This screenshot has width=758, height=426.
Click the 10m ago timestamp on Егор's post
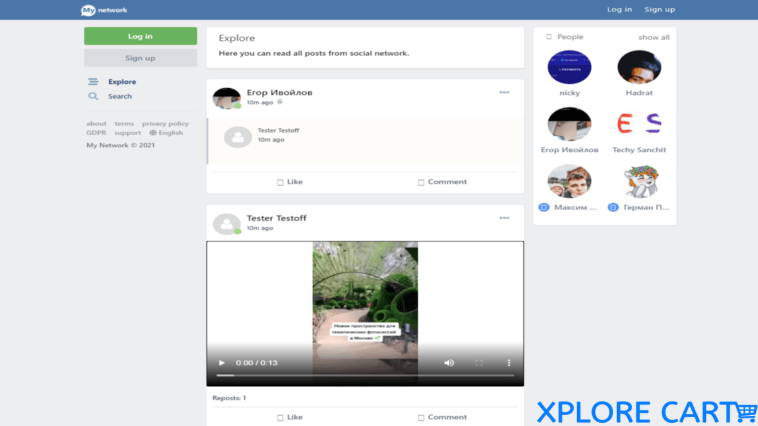[x=260, y=103]
